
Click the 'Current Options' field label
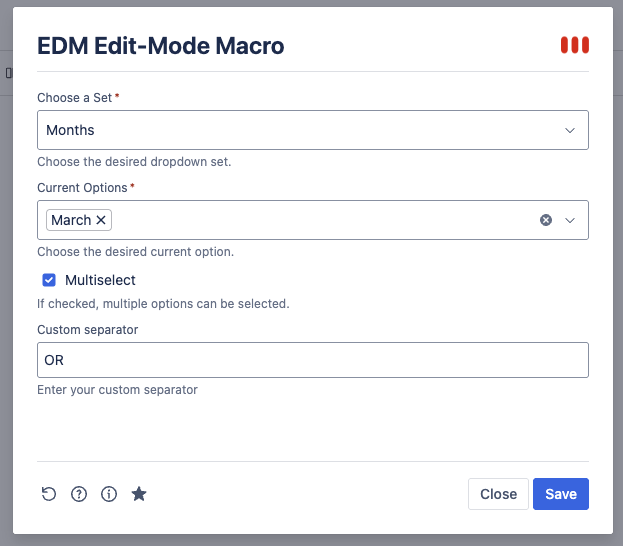click(82, 188)
